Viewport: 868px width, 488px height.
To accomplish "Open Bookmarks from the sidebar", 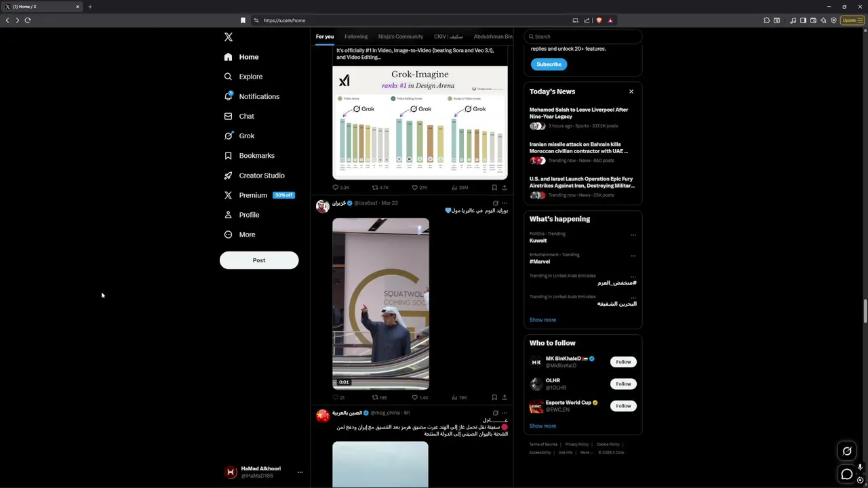I will click(x=249, y=155).
